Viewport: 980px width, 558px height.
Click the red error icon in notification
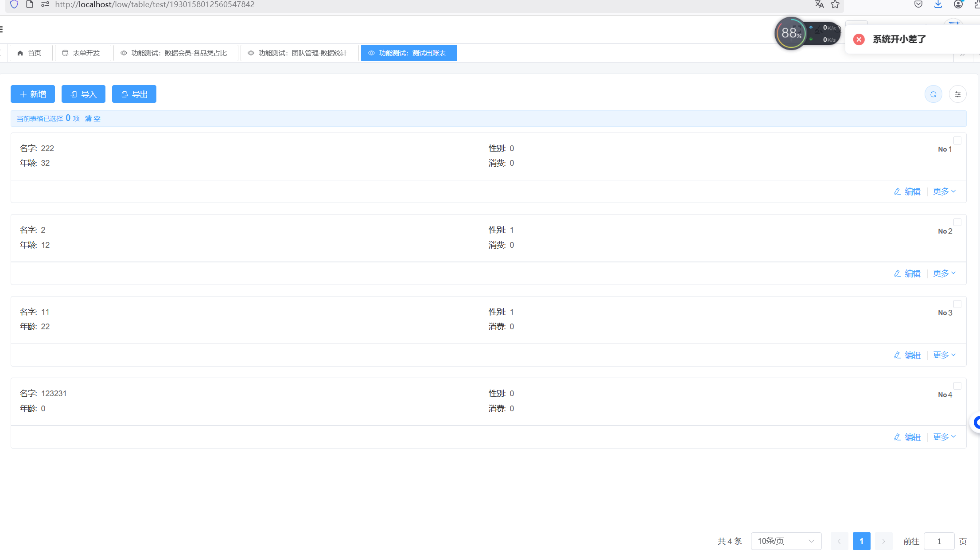pyautogui.click(x=859, y=39)
